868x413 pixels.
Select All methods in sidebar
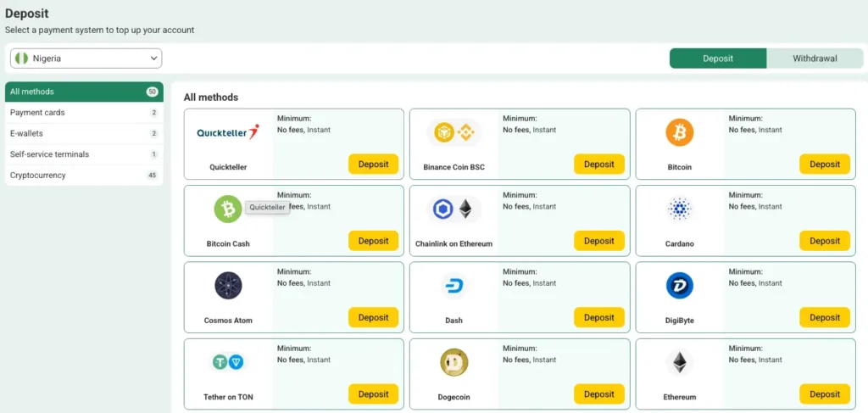click(84, 92)
